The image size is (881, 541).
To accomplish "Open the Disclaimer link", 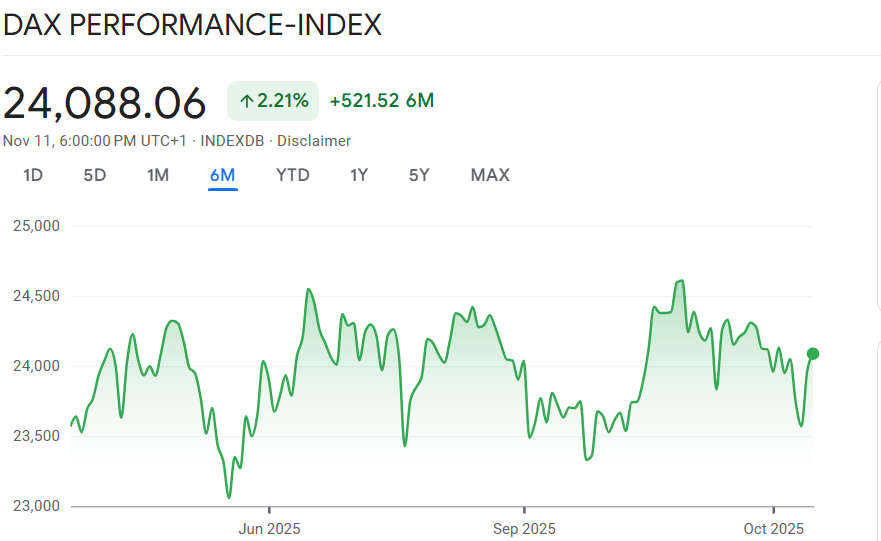I will (x=314, y=141).
